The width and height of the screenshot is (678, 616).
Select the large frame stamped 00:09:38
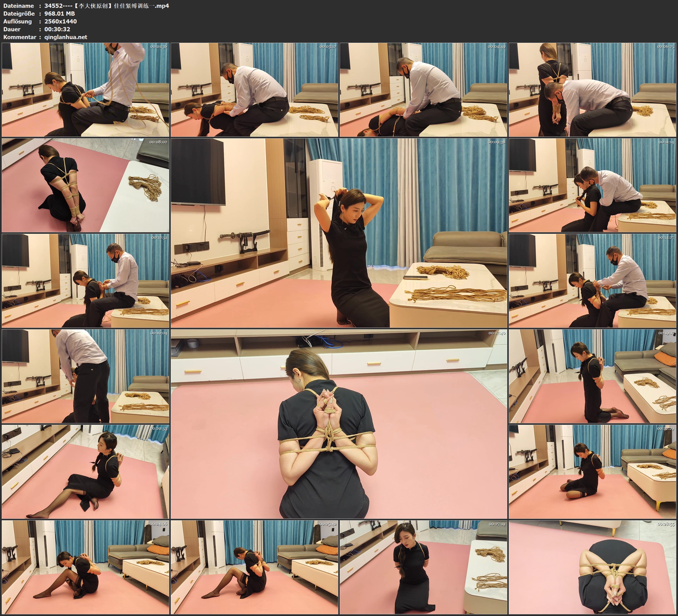339,233
